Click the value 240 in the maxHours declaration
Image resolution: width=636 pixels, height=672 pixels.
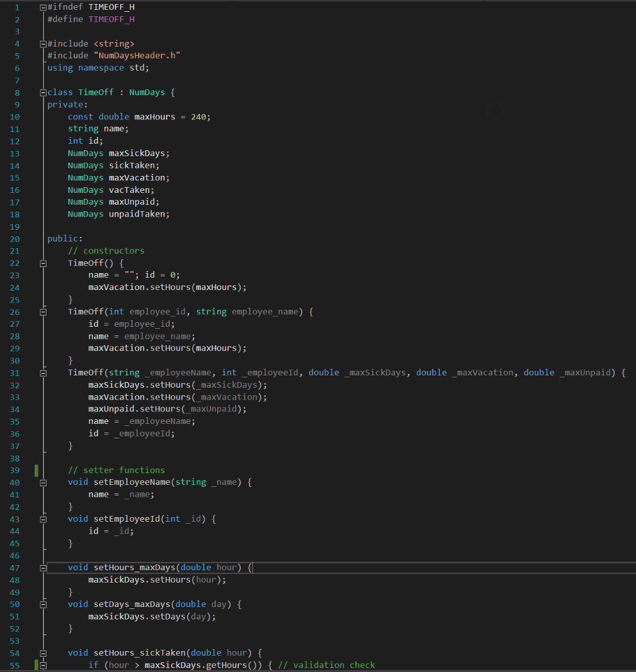(x=198, y=117)
